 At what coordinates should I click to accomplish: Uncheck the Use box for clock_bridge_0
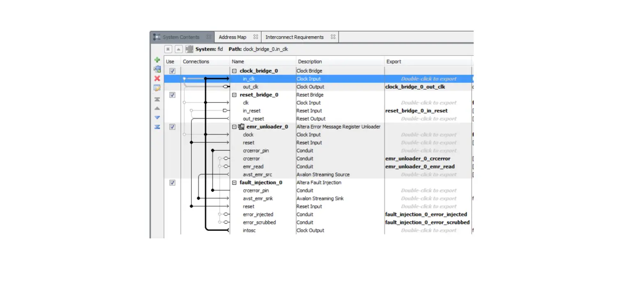click(172, 71)
